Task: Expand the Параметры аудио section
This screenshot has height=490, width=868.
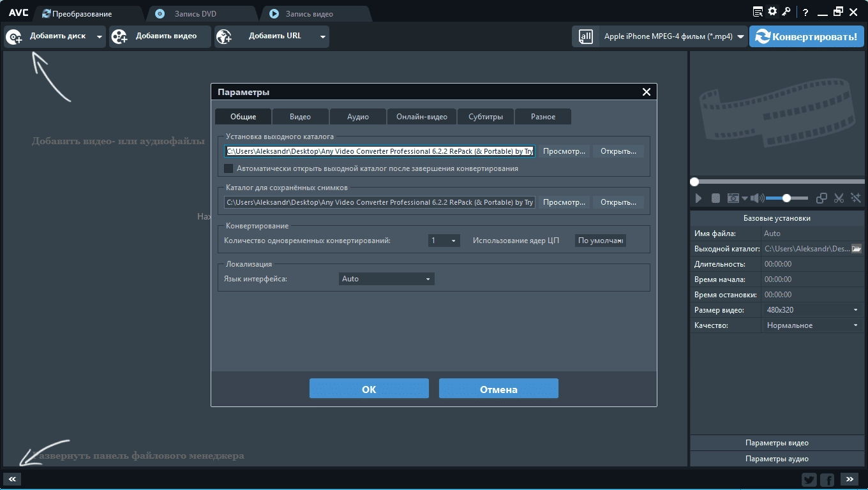Action: pyautogui.click(x=777, y=459)
